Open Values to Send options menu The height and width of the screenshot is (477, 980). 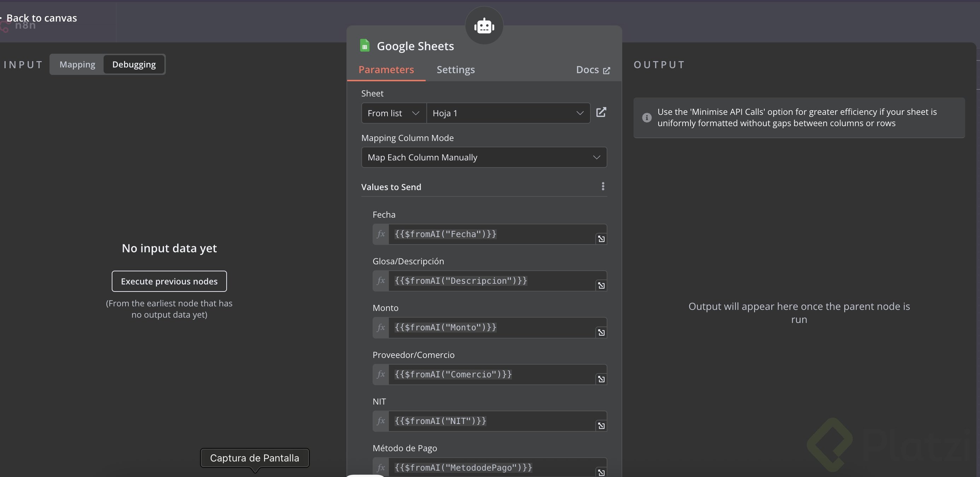tap(603, 186)
